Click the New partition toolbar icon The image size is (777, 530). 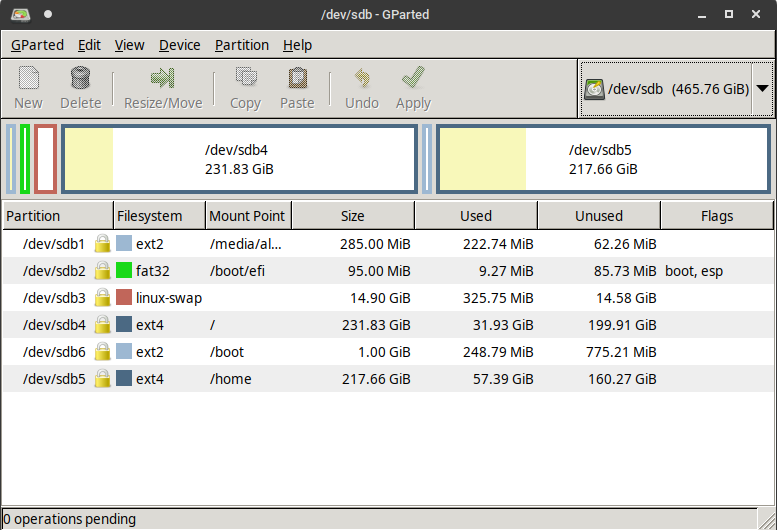(x=29, y=78)
